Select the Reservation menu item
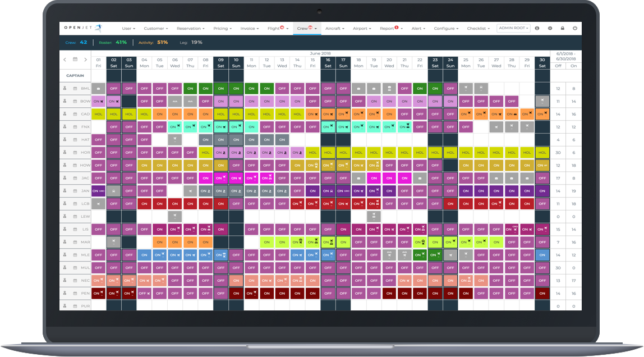The height and width of the screenshot is (357, 644). pos(190,28)
